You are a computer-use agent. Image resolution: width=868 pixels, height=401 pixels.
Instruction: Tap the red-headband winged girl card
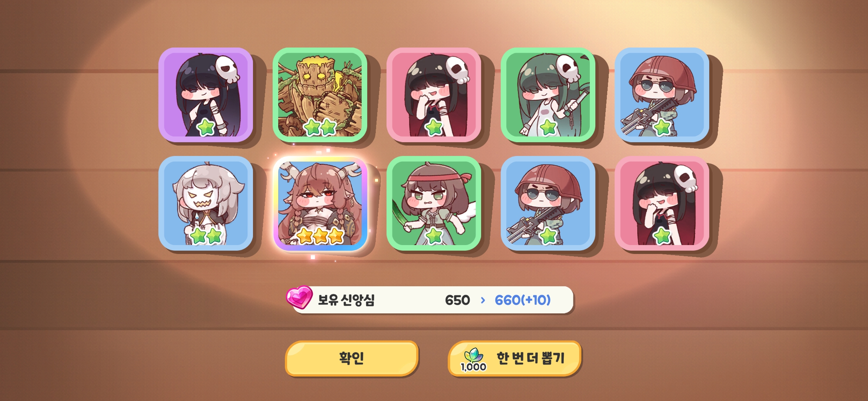coord(434,203)
